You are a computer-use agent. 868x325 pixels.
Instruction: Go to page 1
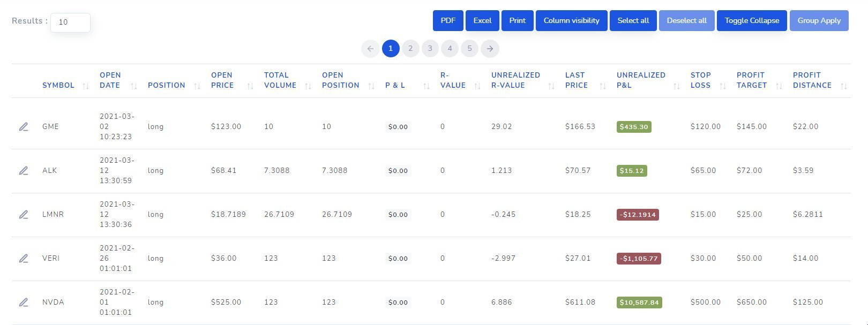click(391, 49)
